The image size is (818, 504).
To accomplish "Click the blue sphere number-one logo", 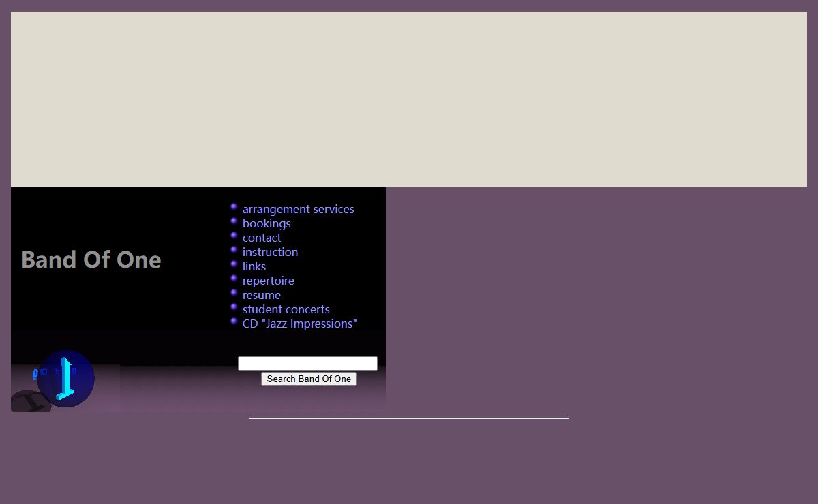I will click(x=65, y=379).
